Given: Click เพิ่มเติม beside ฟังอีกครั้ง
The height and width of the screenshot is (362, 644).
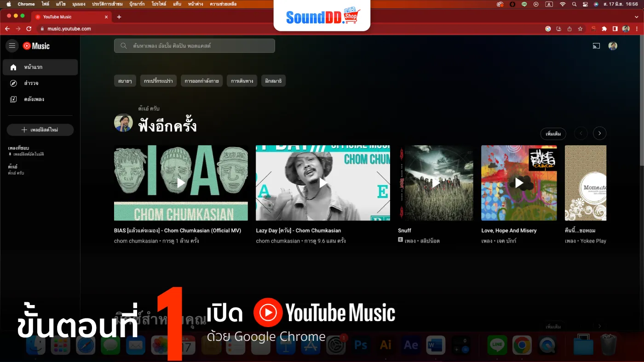Looking at the screenshot, I should coord(553,134).
